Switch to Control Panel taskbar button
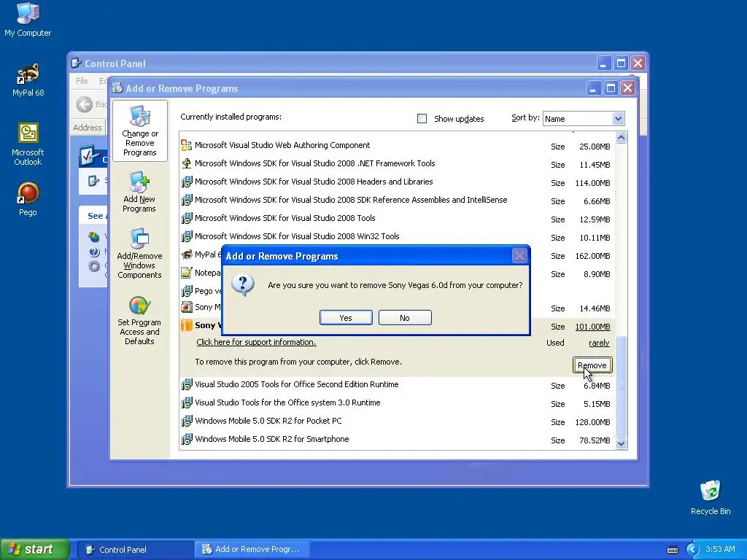The height and width of the screenshot is (560, 747). pos(134,550)
